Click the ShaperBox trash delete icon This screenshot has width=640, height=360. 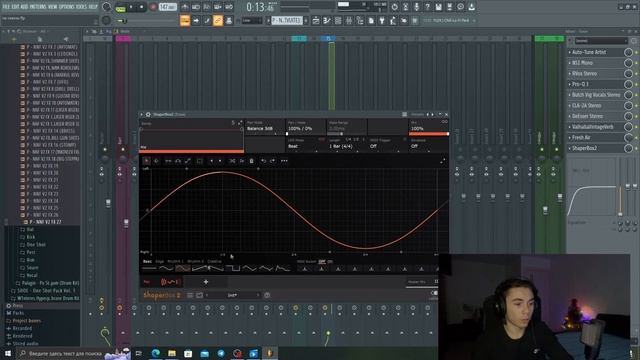[x=251, y=161]
